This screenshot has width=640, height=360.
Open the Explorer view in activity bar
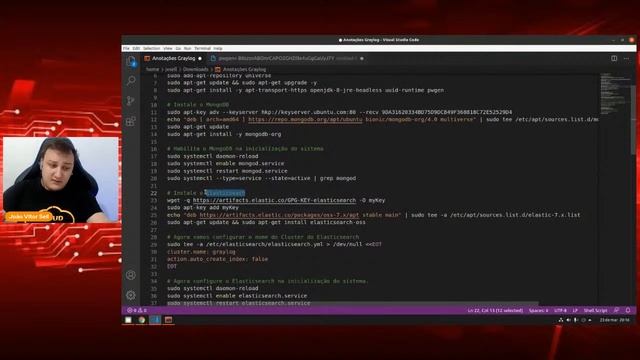click(131, 62)
